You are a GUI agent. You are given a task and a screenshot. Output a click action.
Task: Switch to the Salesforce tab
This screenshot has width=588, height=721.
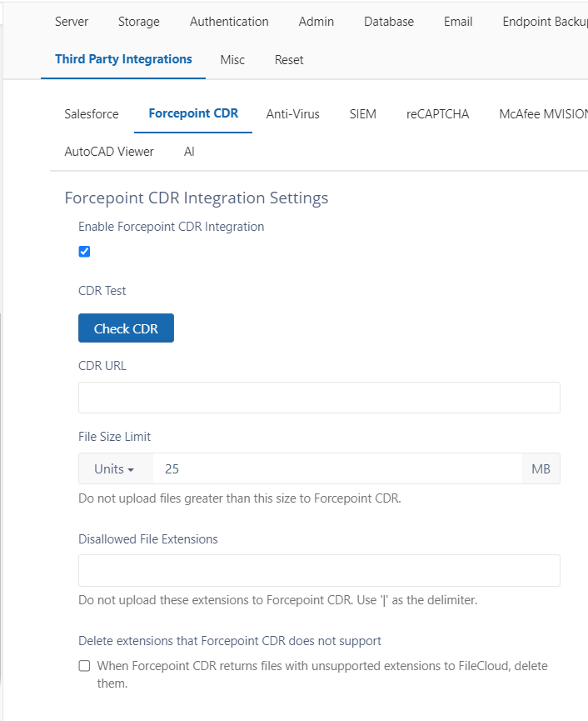coord(92,114)
